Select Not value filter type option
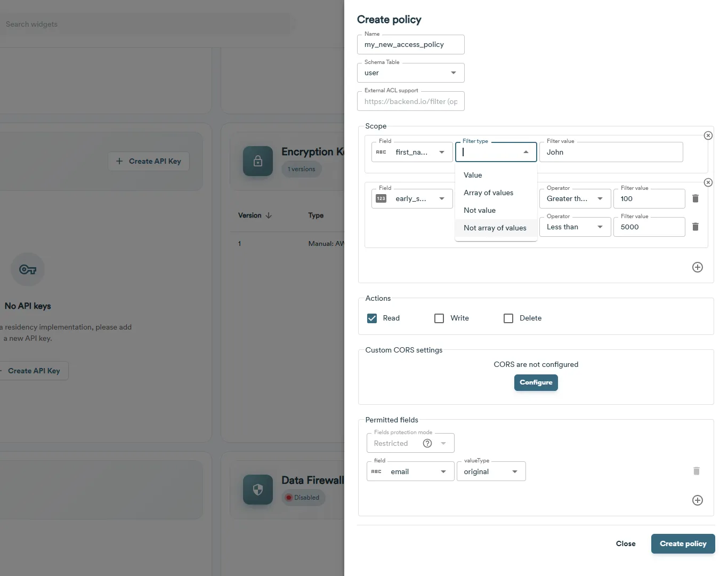The image size is (728, 576). pos(496,210)
